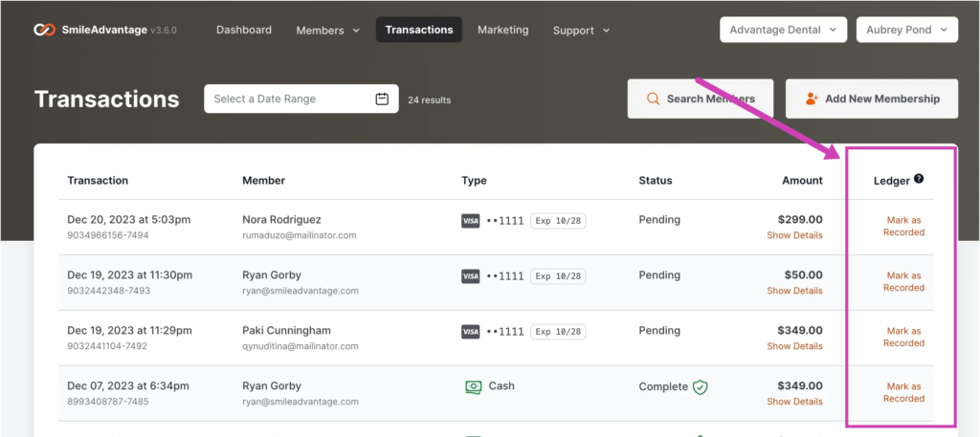
Task: Click the Visa icon in Paki Cunningham row
Action: point(470,332)
